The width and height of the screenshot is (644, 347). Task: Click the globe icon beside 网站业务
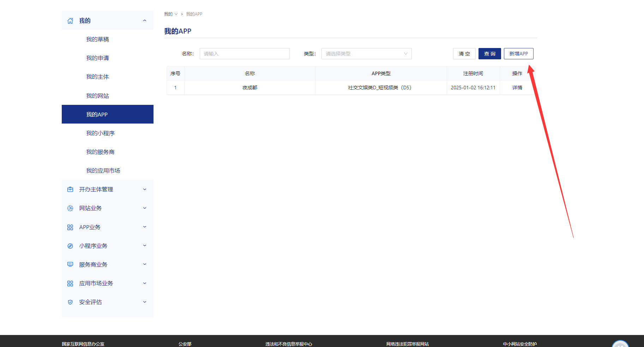(70, 208)
